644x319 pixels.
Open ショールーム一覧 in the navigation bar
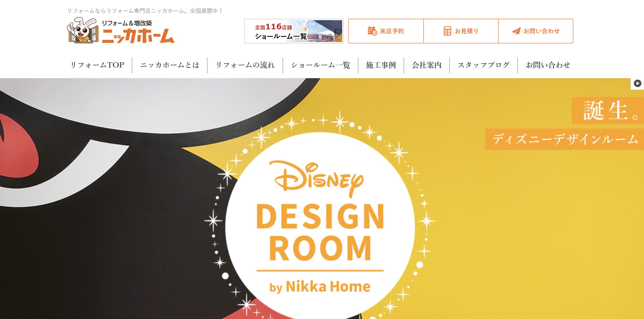pyautogui.click(x=320, y=65)
